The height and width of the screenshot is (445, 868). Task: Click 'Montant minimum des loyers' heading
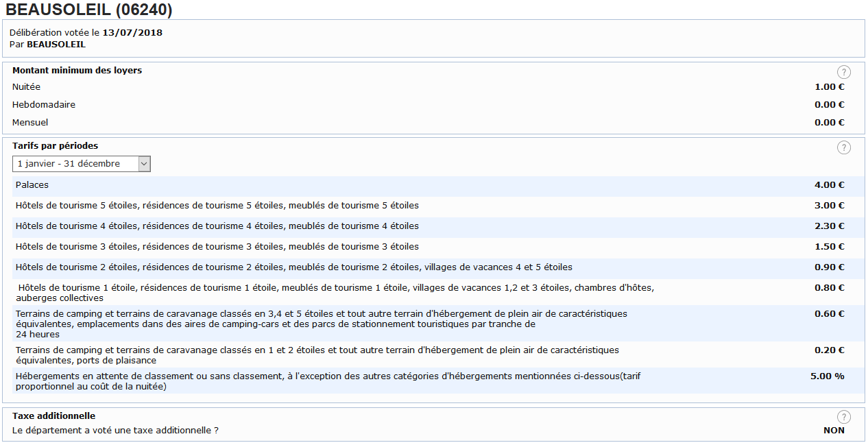[77, 70]
